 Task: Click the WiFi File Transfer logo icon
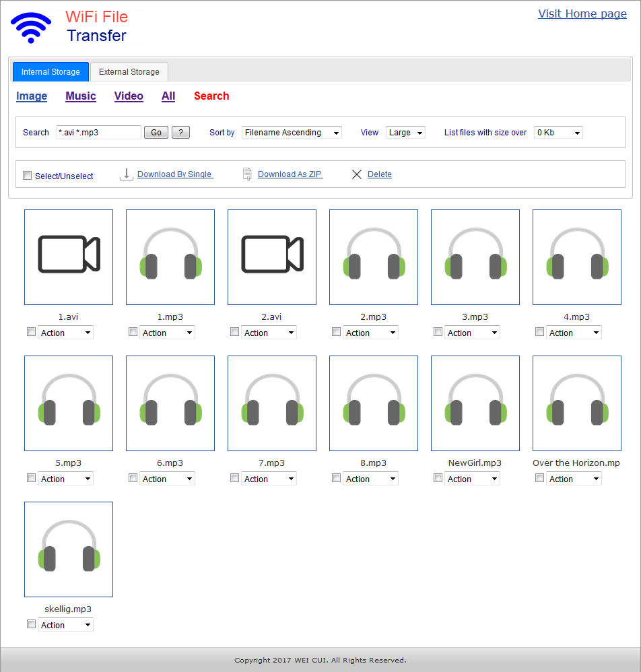coord(31,28)
